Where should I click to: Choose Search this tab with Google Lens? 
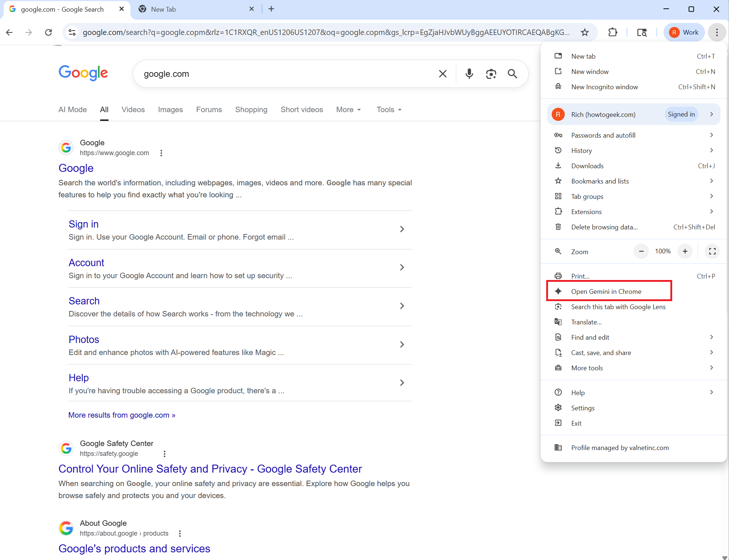(634, 307)
